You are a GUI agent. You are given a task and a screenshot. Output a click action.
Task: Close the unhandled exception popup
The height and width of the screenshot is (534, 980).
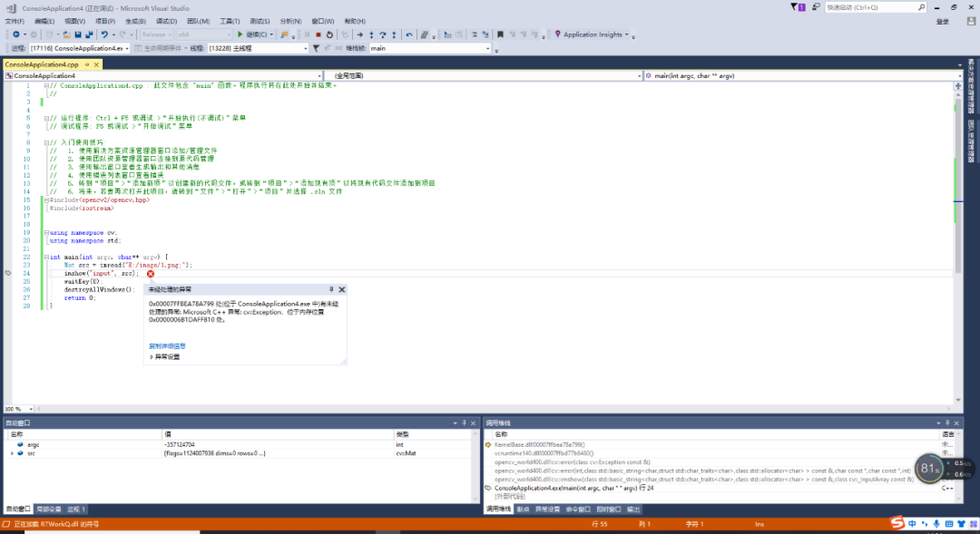click(342, 289)
